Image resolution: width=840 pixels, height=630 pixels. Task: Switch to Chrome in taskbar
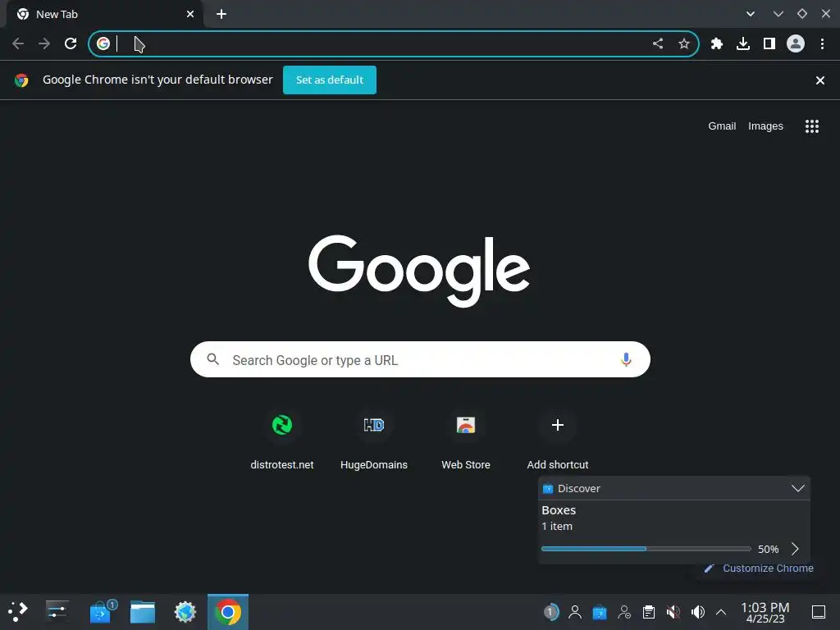(x=228, y=612)
